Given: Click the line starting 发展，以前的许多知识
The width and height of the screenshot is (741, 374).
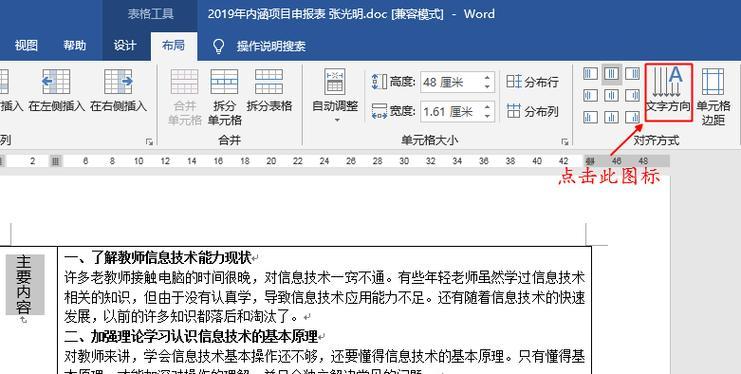Looking at the screenshot, I should click(181, 316).
